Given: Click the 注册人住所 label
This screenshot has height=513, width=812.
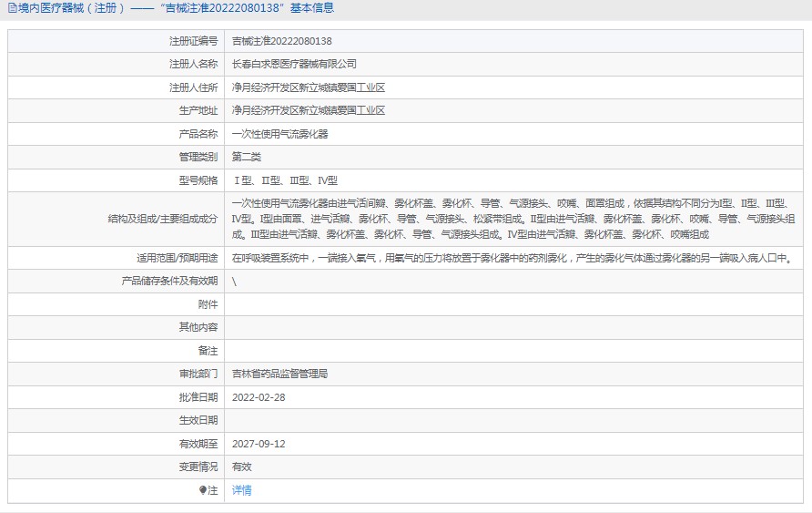Looking at the screenshot, I should (193, 87).
